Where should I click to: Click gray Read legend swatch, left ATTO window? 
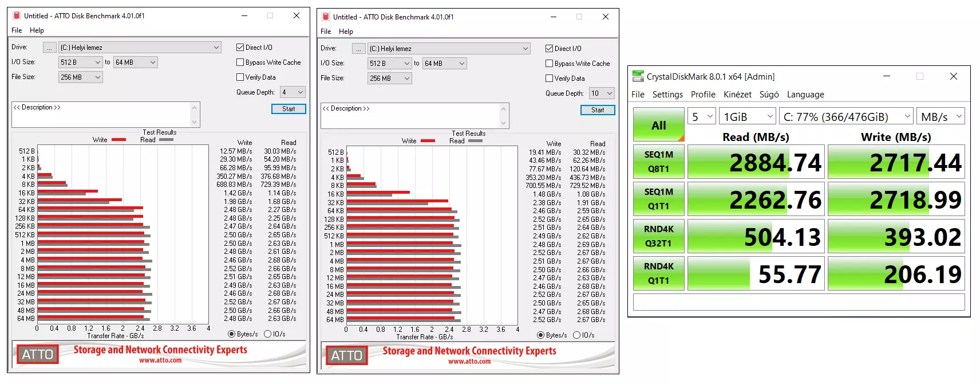[x=166, y=140]
